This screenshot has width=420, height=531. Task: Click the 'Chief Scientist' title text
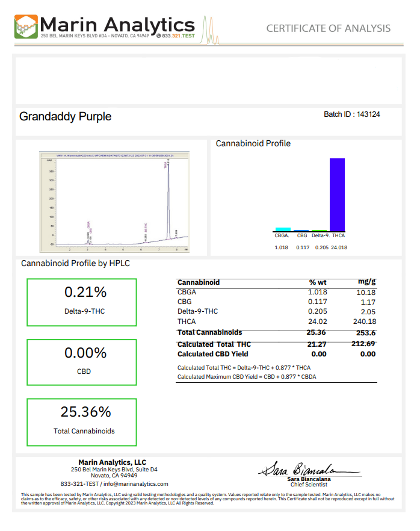309,485
